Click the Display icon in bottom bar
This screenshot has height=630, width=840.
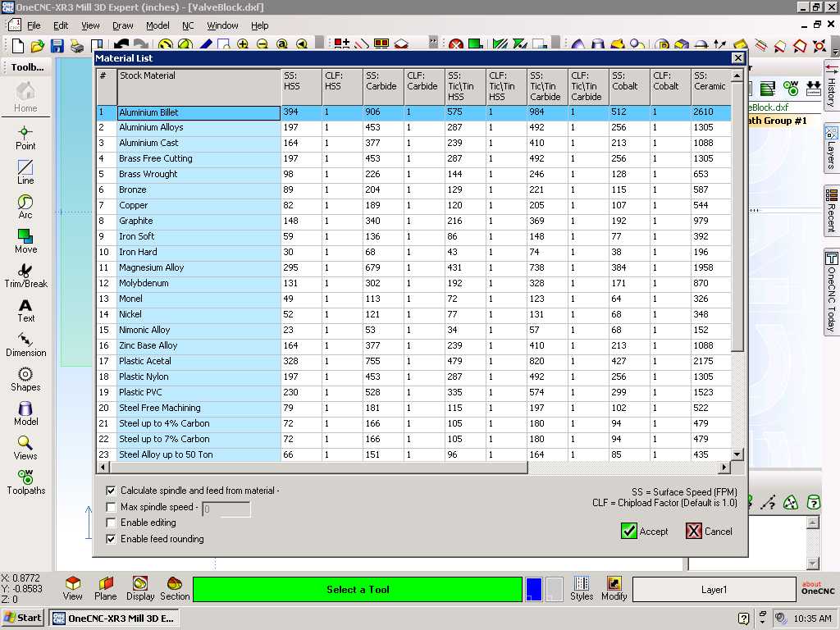(x=139, y=589)
